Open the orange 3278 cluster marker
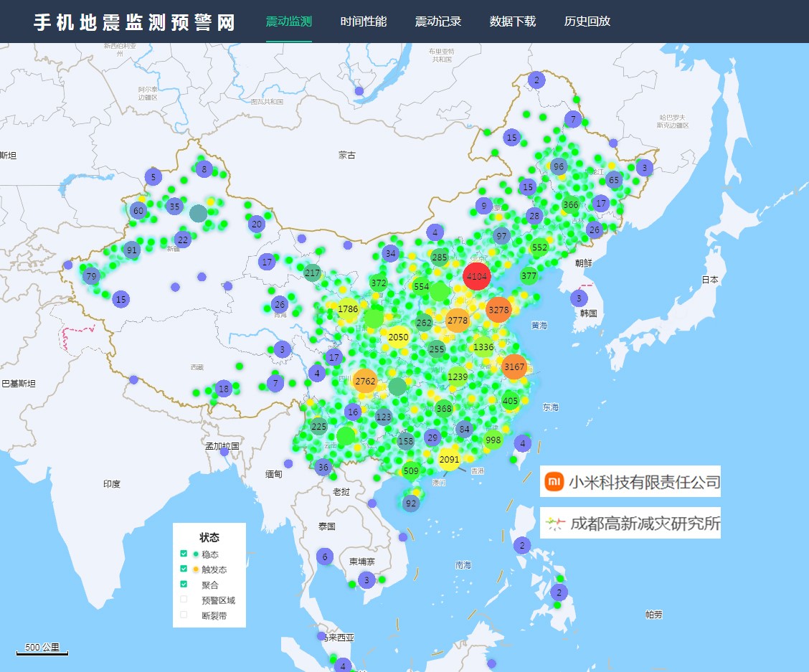Image resolution: width=809 pixels, height=672 pixels. pos(498,310)
